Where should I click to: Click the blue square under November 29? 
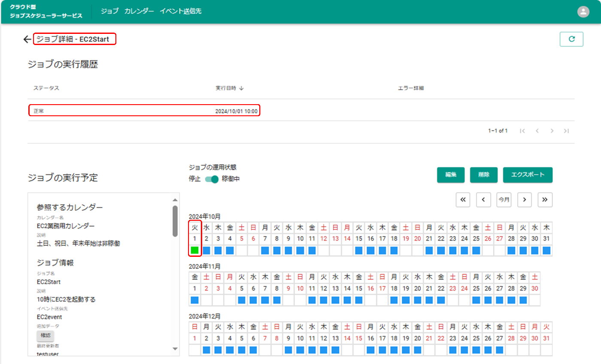pos(523,300)
